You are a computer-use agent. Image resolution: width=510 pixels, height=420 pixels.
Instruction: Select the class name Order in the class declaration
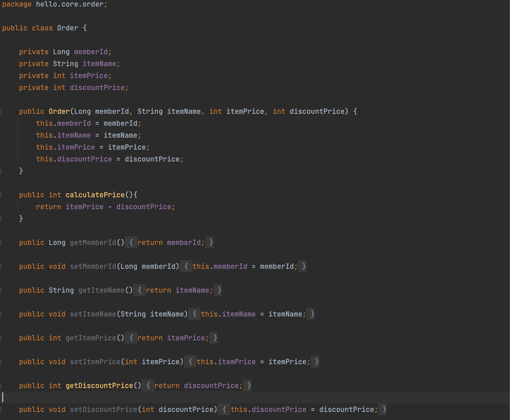click(x=67, y=28)
